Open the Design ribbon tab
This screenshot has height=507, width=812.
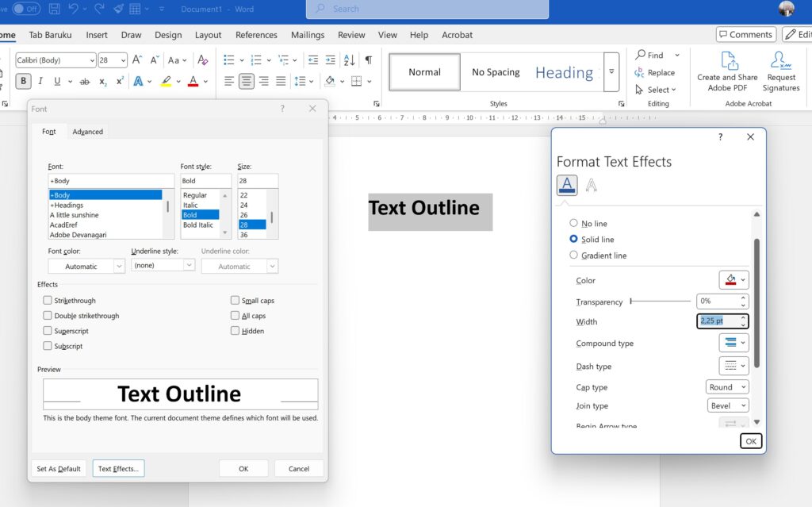click(x=168, y=35)
